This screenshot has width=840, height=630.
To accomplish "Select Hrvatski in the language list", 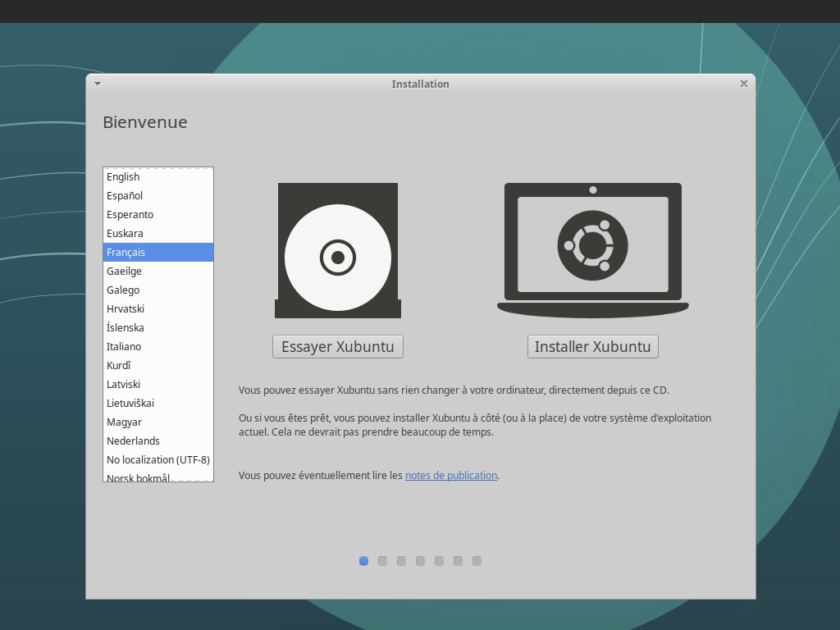I will (x=126, y=308).
